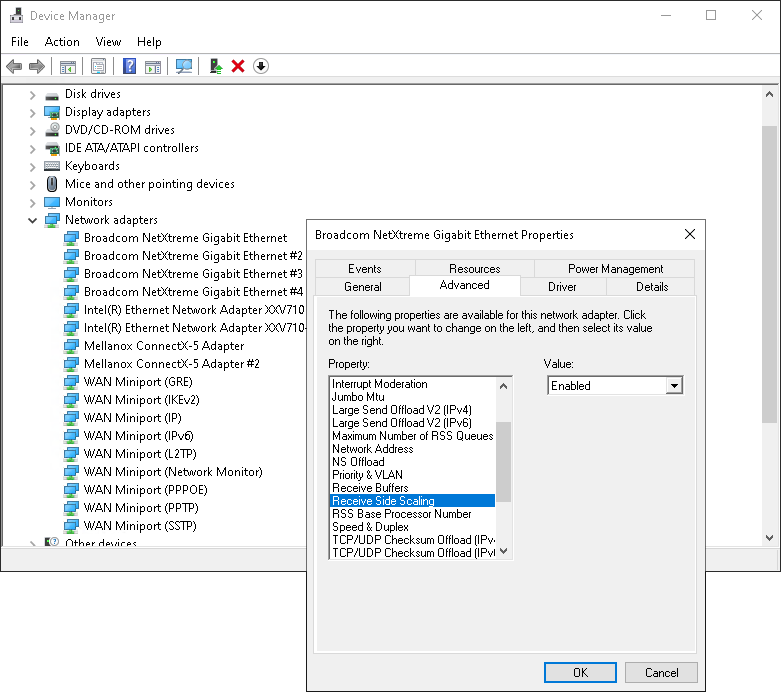Select Mellanox ConnectX-5 Adapter #2 device
The image size is (781, 692).
point(171,364)
